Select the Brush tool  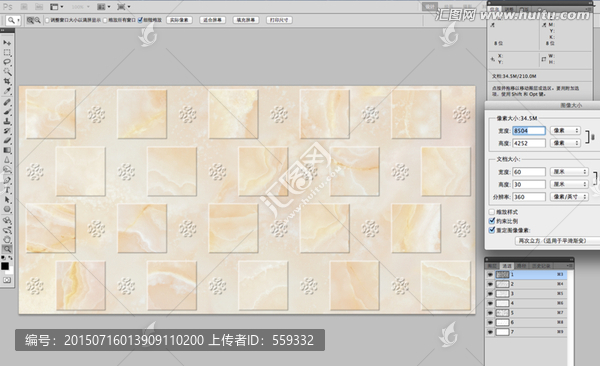7,112
